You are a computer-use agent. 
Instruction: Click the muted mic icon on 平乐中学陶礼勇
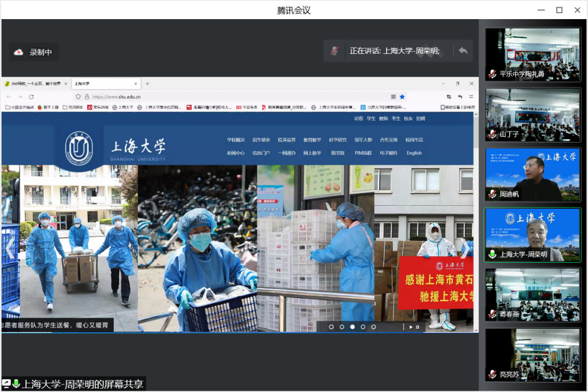(492, 74)
